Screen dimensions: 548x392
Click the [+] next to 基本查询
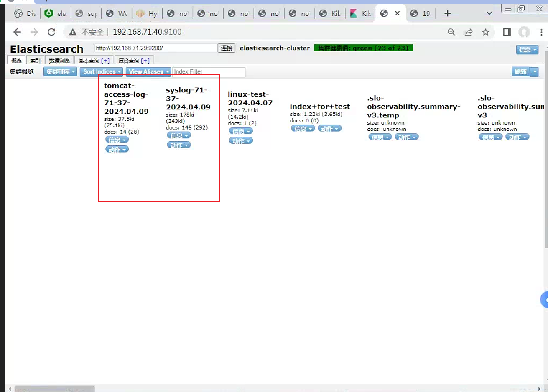(105, 61)
